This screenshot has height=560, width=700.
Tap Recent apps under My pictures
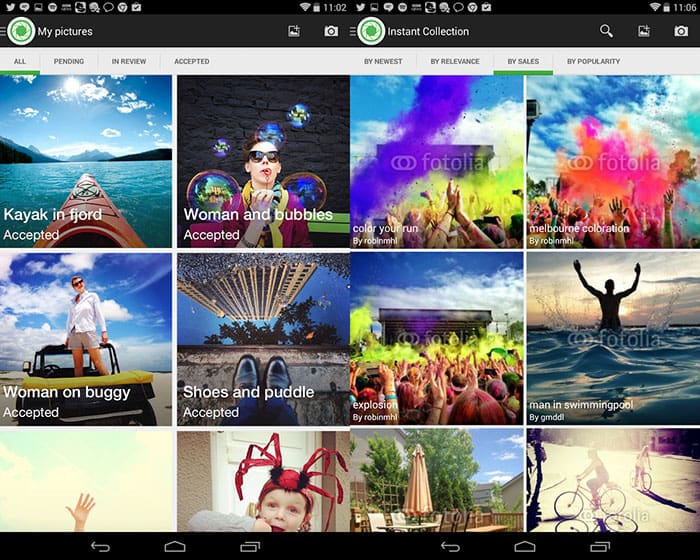[x=250, y=546]
